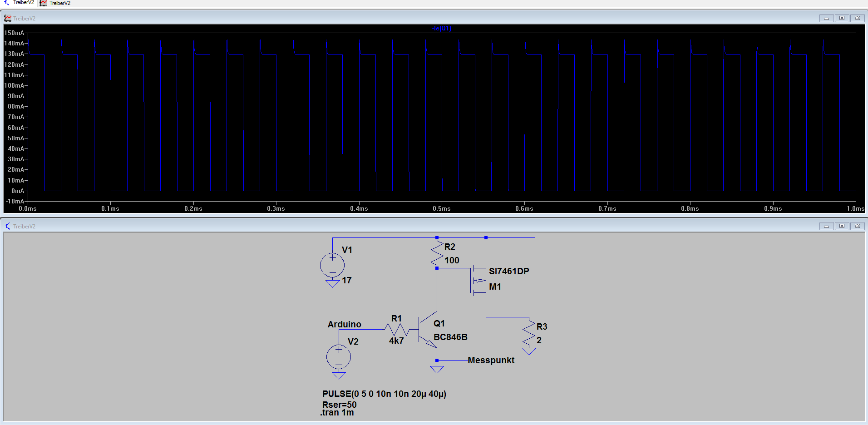Click the ground symbol under V2

pyautogui.click(x=339, y=376)
